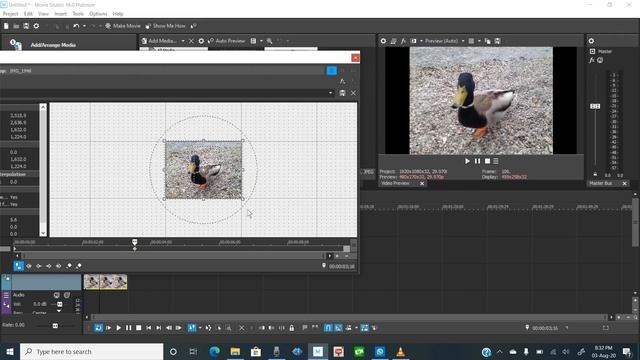Image resolution: width=640 pixels, height=360 pixels.
Task: Click duck image in Pan/Crop workspace
Action: point(204,170)
